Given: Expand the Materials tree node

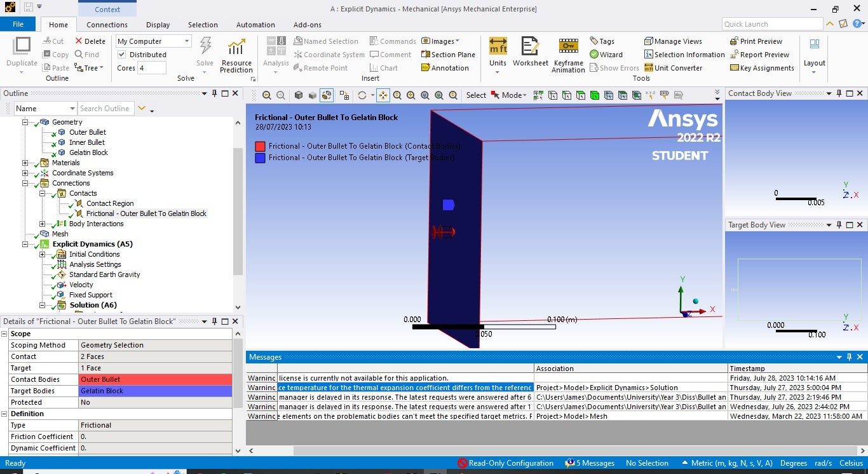Looking at the screenshot, I should tap(25, 163).
